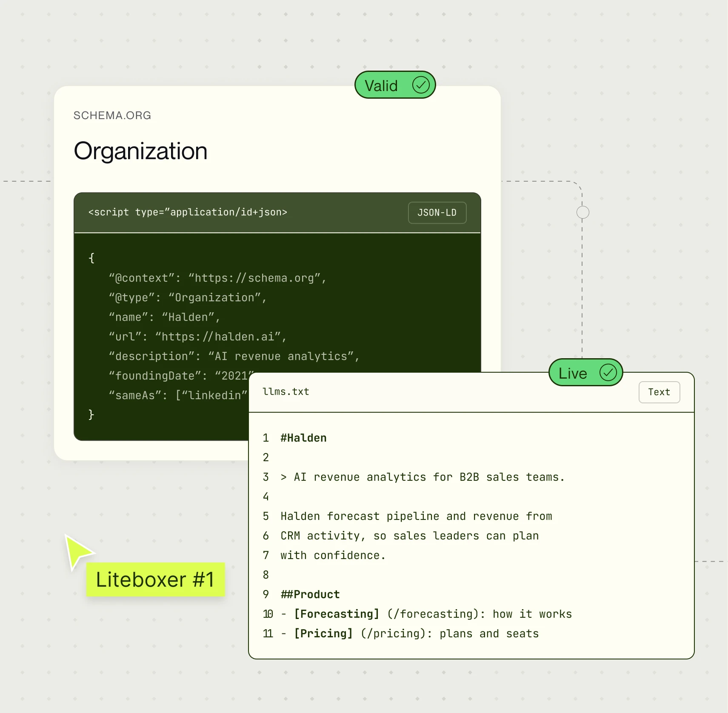Click the checkmark icon in Live badge

[x=608, y=373]
